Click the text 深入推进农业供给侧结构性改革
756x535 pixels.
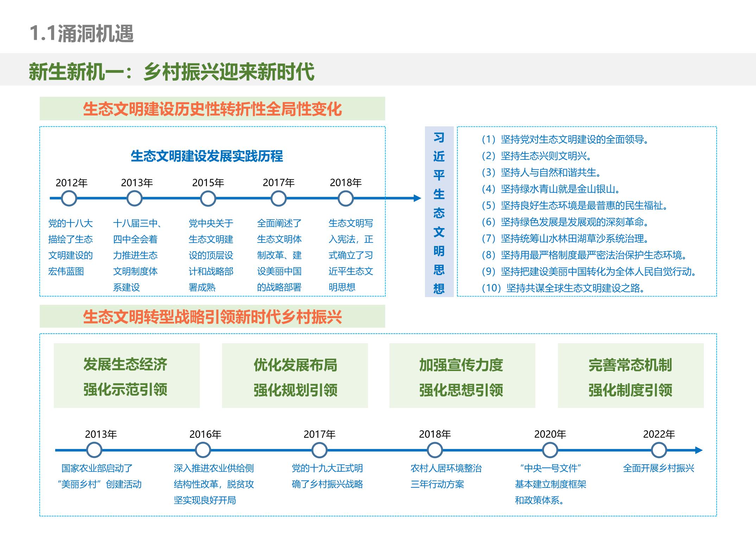(214, 484)
